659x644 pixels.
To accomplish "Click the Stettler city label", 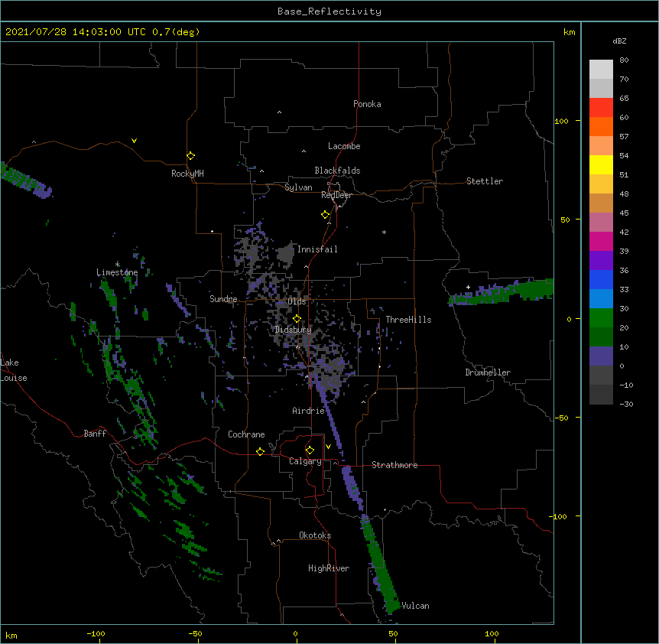I will pyautogui.click(x=485, y=181).
